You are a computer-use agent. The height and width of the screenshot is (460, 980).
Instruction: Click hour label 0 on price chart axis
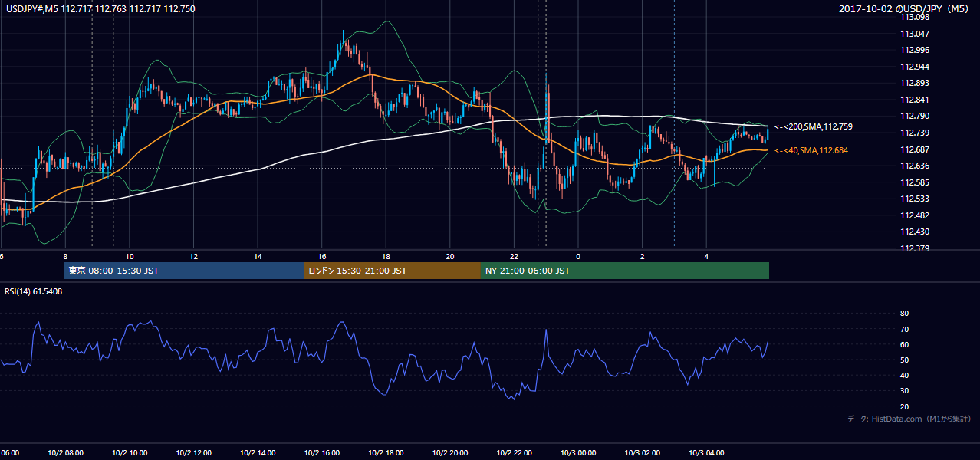[578, 256]
